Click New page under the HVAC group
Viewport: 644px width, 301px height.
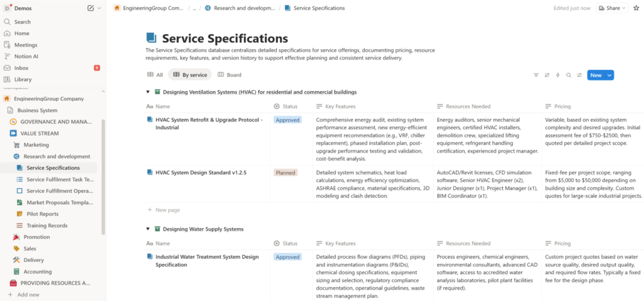click(x=167, y=210)
